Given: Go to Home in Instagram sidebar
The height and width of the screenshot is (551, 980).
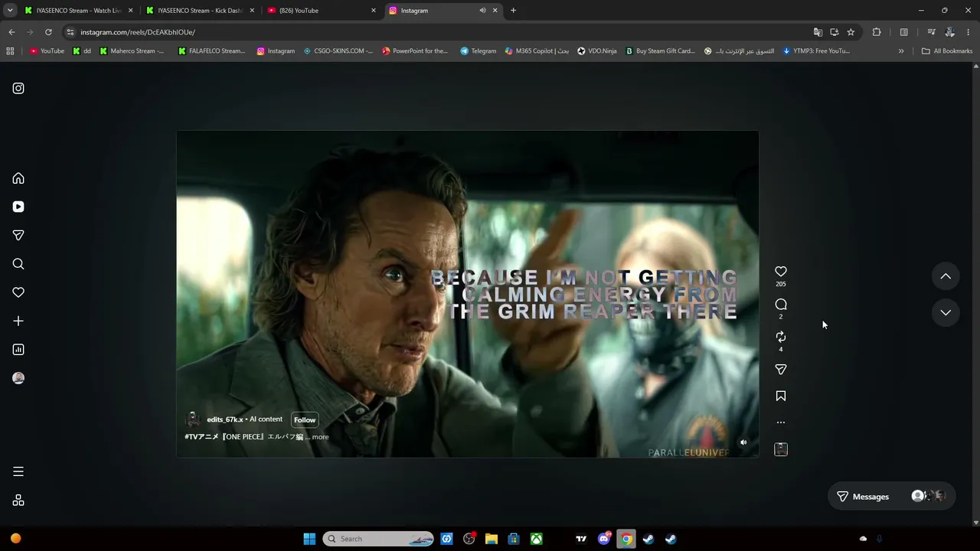Looking at the screenshot, I should [18, 178].
